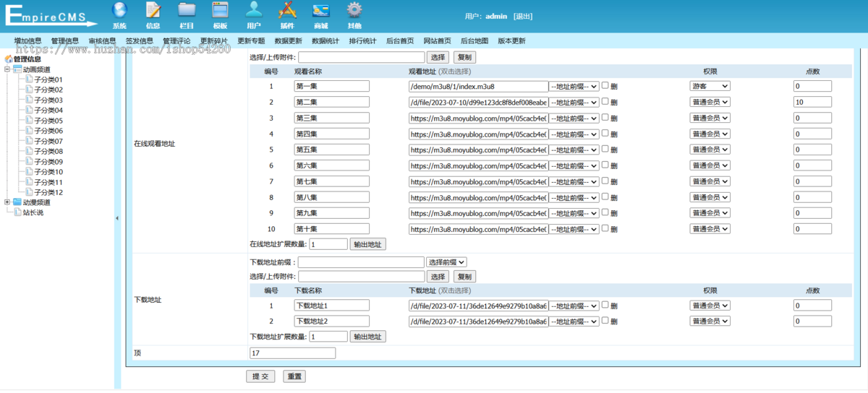Click the page icon of 子分类07
The image size is (868, 393).
29,141
